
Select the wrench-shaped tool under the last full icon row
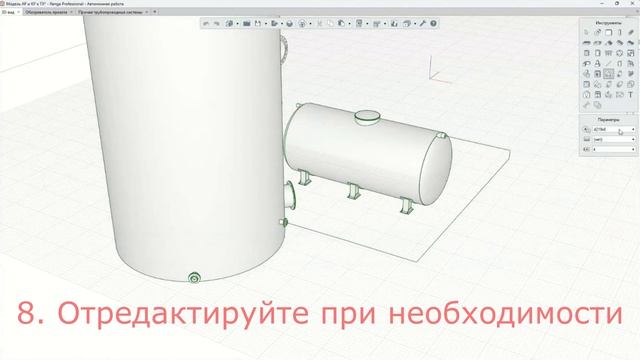pyautogui.click(x=587, y=105)
